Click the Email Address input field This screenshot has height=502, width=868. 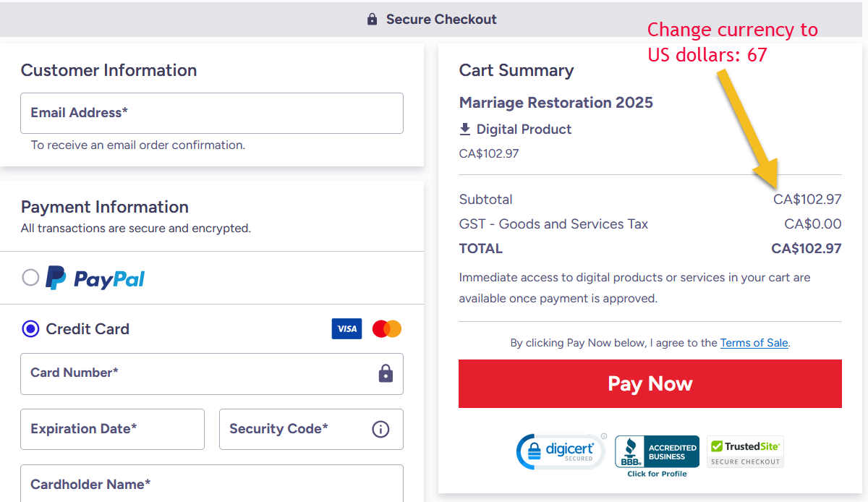click(211, 113)
